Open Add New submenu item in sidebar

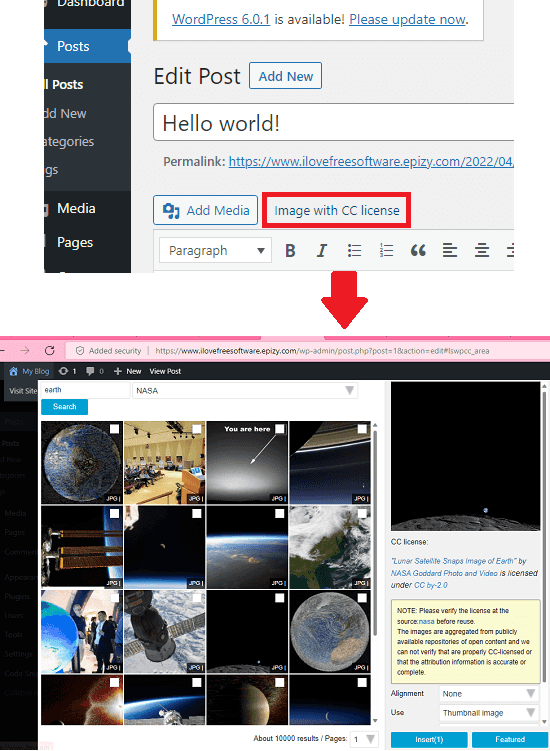pyautogui.click(x=66, y=114)
